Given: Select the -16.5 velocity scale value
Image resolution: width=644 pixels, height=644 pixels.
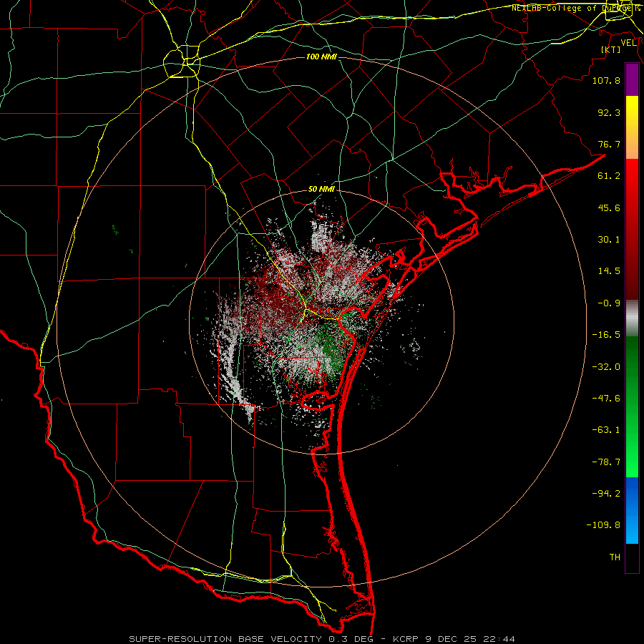Looking at the screenshot, I should tap(606, 335).
